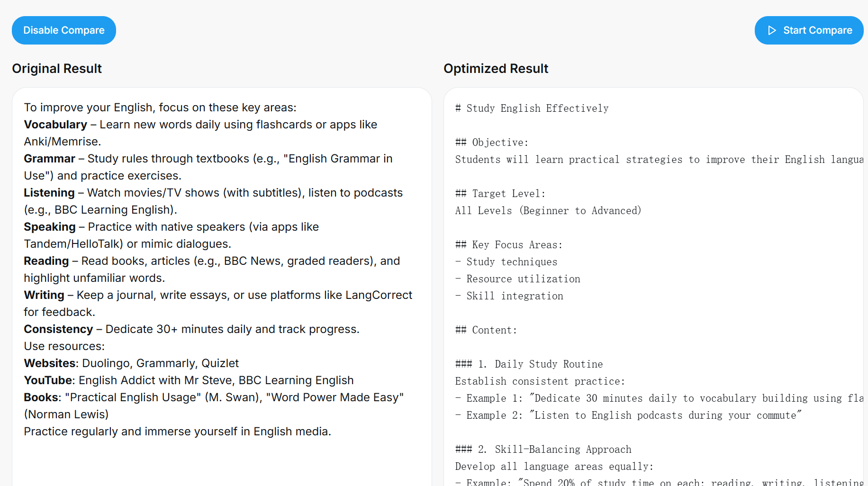Click the '### 2. Skill-Balancing Approach' line

click(543, 450)
